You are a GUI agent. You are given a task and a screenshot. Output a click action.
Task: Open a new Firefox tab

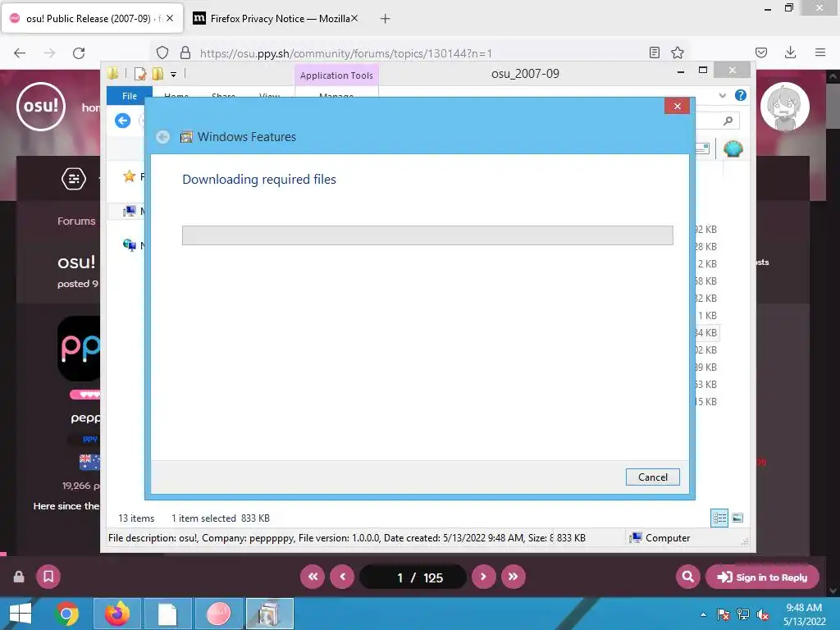pos(385,19)
